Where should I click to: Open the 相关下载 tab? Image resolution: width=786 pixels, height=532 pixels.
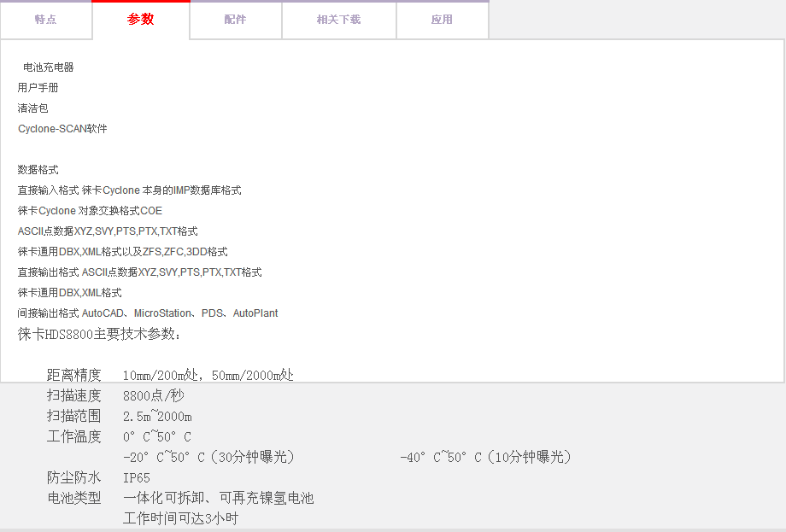(338, 20)
